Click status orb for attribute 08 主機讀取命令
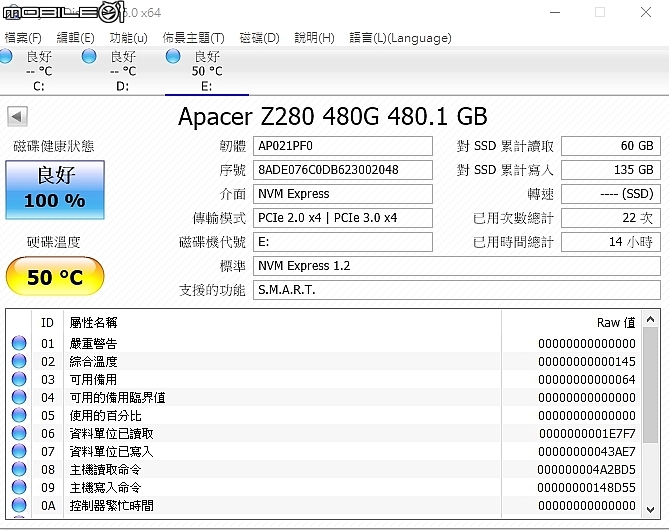669x530 pixels. (19, 469)
